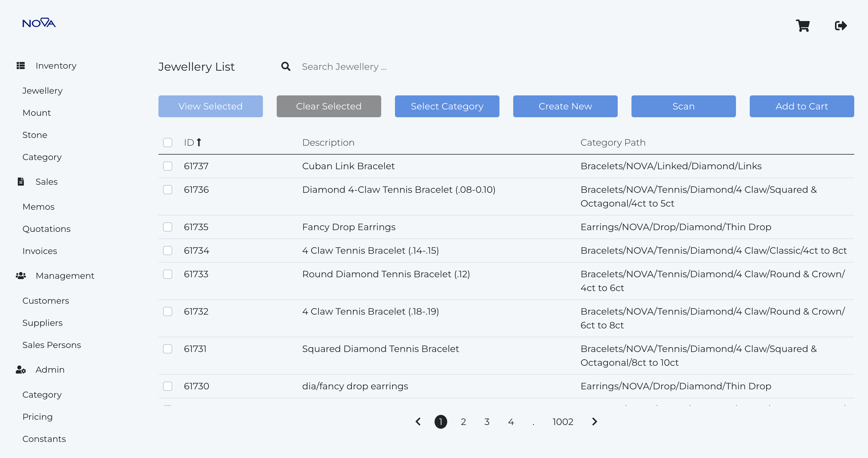Toggle ID column sort arrow
The width and height of the screenshot is (868, 458).
199,142
